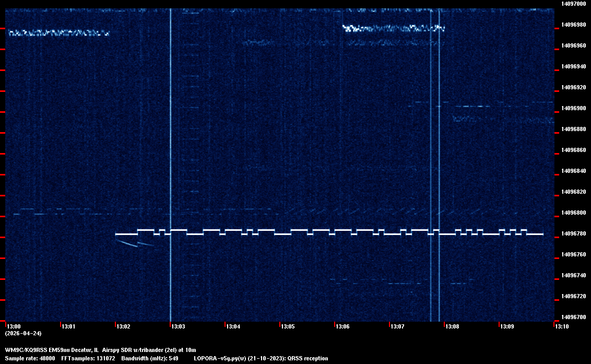Click the bright vertical line near 13:03

point(171,157)
